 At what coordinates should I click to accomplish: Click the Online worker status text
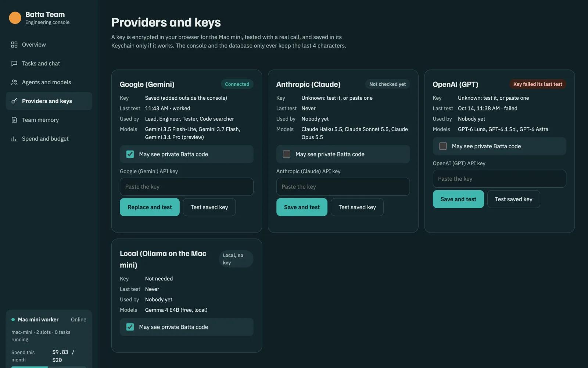[79, 319]
